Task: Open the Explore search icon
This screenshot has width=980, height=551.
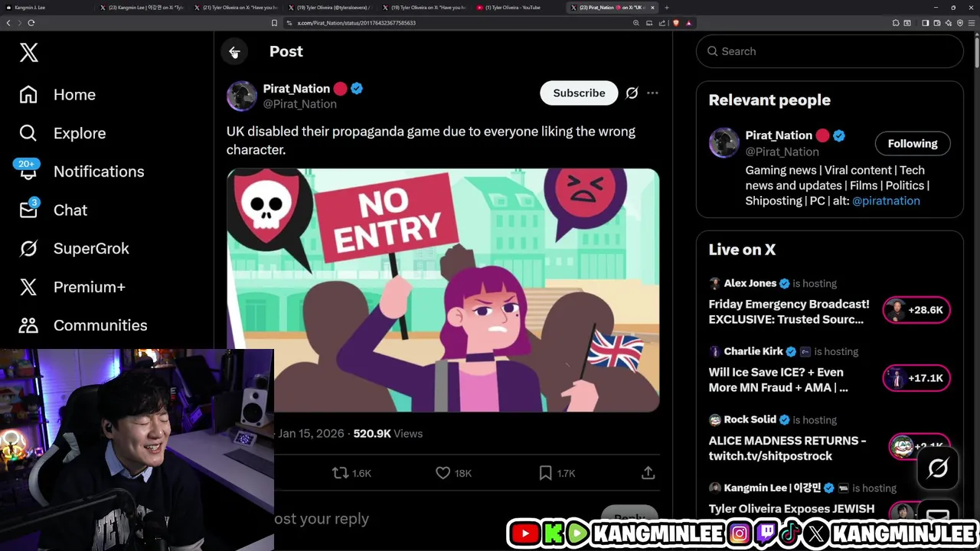Action: coord(28,133)
